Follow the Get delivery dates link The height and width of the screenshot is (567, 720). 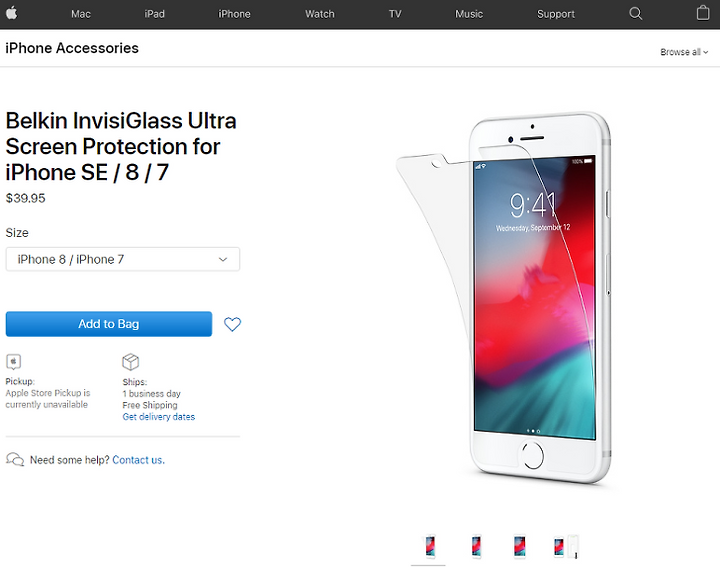pos(158,417)
